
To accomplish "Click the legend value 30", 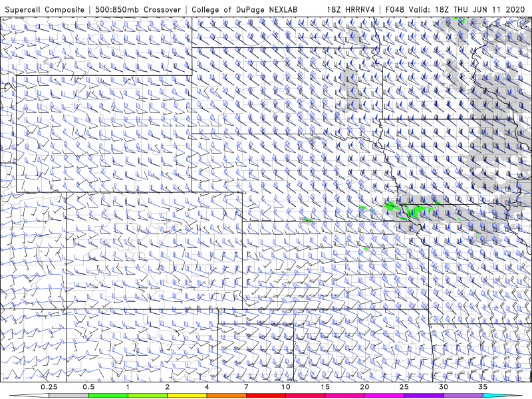I will click(443, 387).
